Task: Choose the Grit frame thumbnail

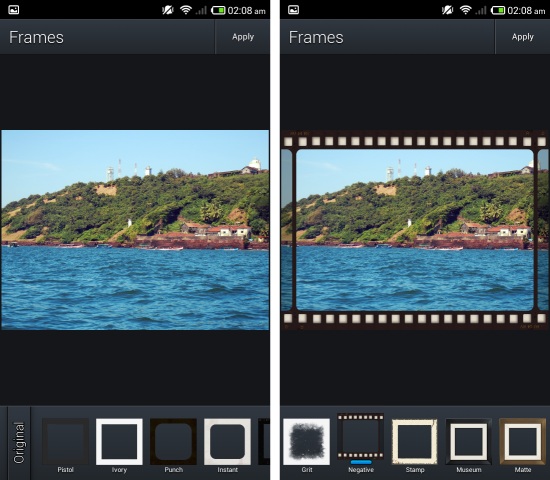Action: click(307, 441)
